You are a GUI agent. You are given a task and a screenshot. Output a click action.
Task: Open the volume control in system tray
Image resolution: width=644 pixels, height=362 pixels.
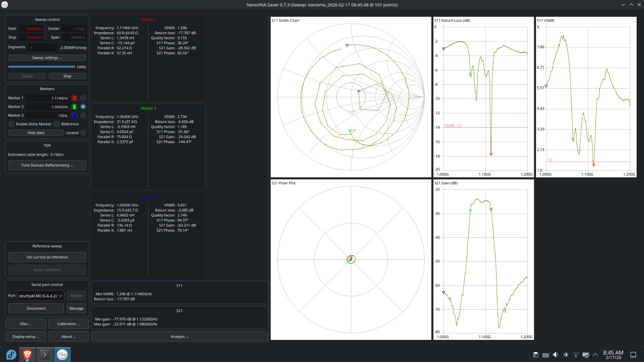coord(555,355)
